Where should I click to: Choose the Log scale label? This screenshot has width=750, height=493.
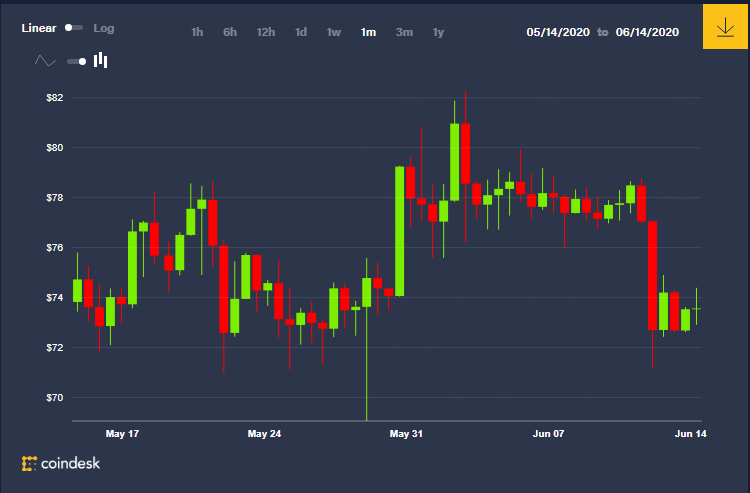[104, 28]
